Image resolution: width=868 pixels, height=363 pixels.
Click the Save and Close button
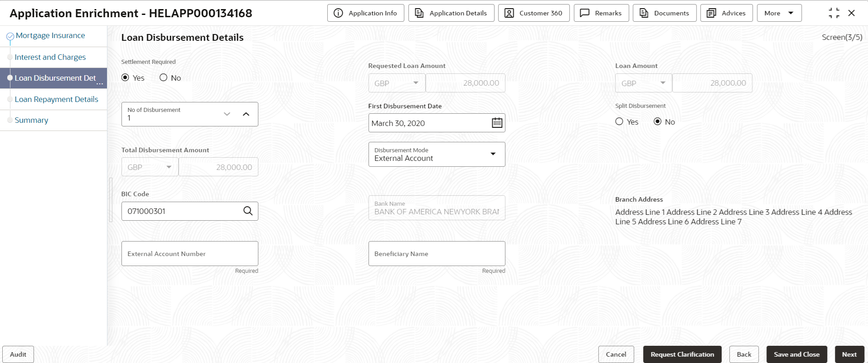click(x=797, y=354)
